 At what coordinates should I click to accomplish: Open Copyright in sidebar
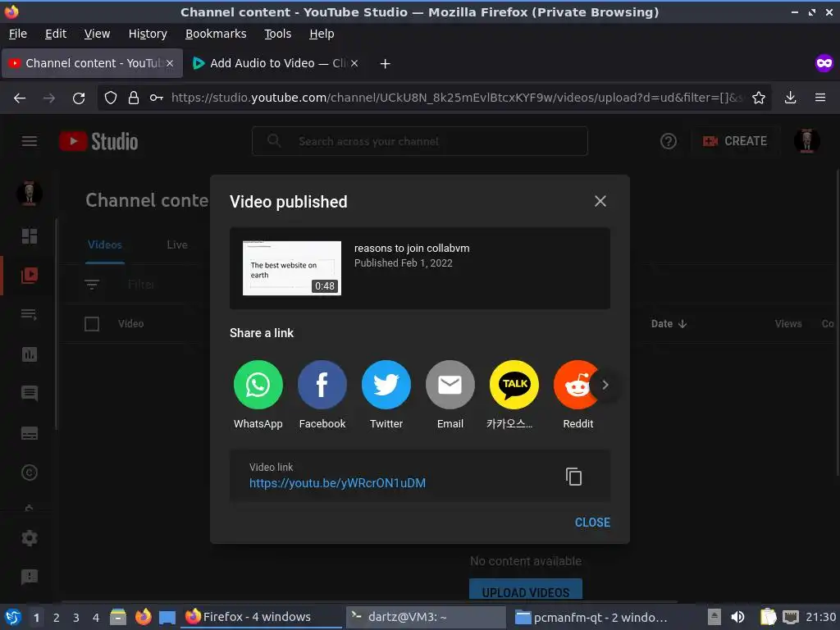tap(29, 472)
